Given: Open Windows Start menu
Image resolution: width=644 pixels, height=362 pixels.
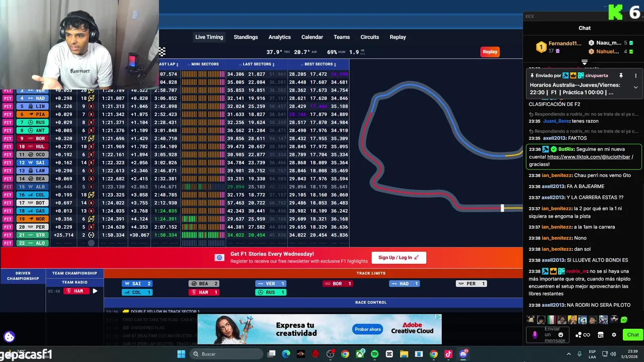Looking at the screenshot, I should point(181,354).
